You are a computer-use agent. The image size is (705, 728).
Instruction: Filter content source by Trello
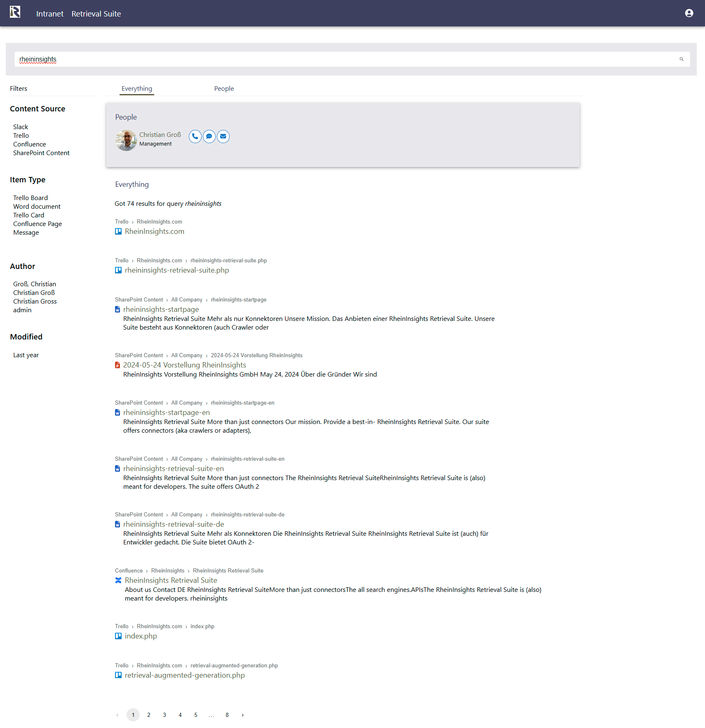(21, 136)
